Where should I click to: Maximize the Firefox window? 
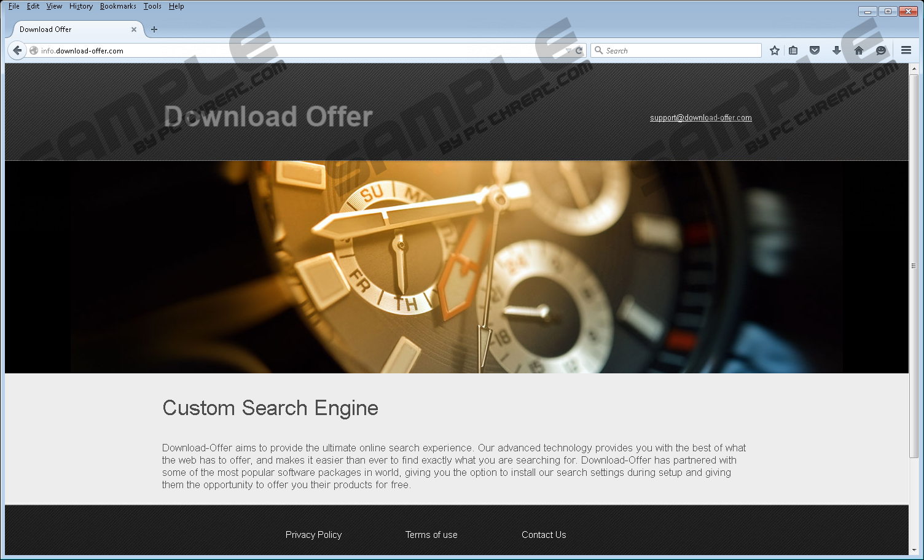point(888,11)
